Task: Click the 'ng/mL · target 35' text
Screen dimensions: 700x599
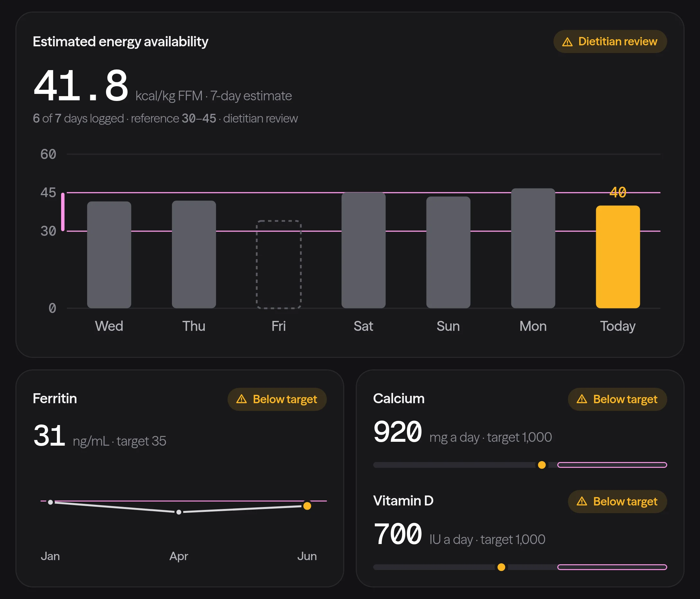Action: point(120,441)
